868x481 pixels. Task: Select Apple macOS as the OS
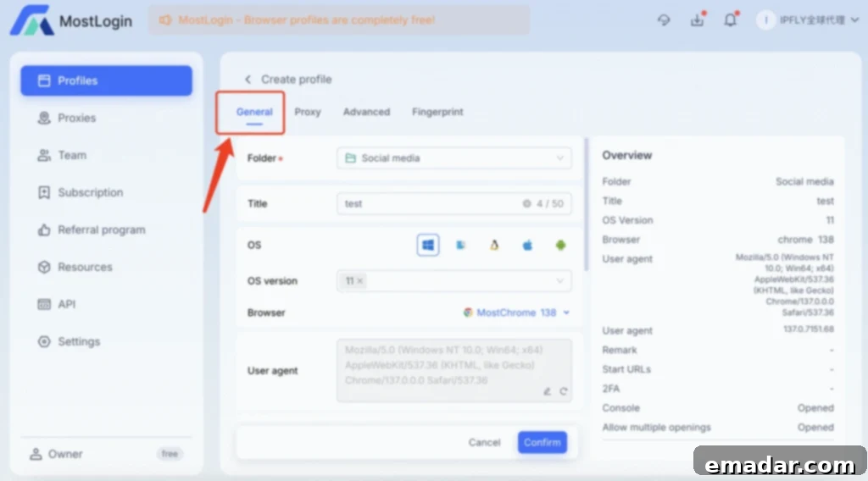pyautogui.click(x=527, y=245)
